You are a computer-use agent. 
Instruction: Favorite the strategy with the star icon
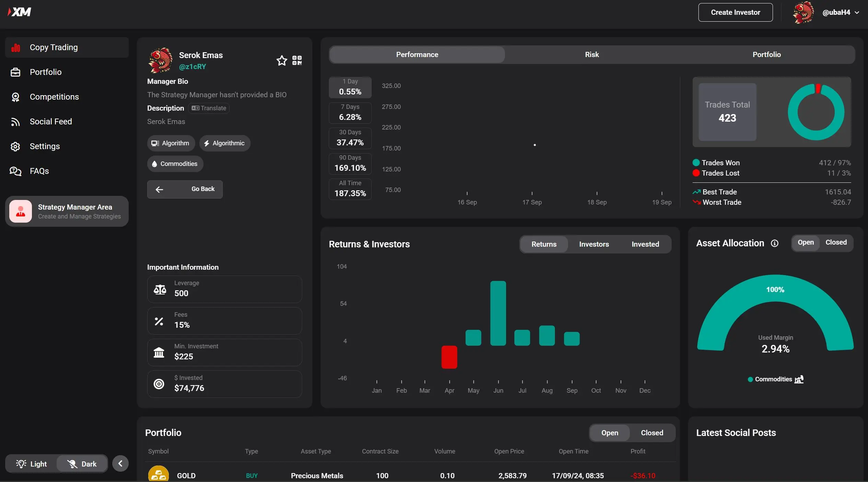(x=282, y=60)
